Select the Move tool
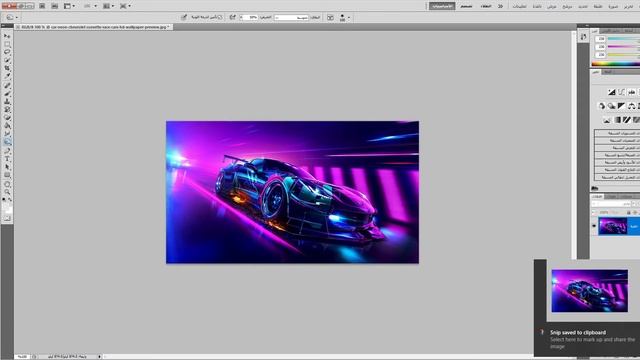 click(x=7, y=36)
